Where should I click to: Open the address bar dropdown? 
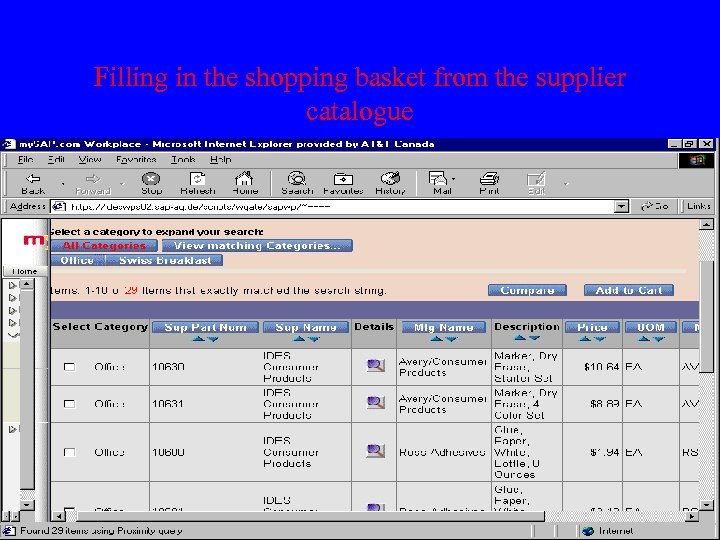pyautogui.click(x=621, y=207)
